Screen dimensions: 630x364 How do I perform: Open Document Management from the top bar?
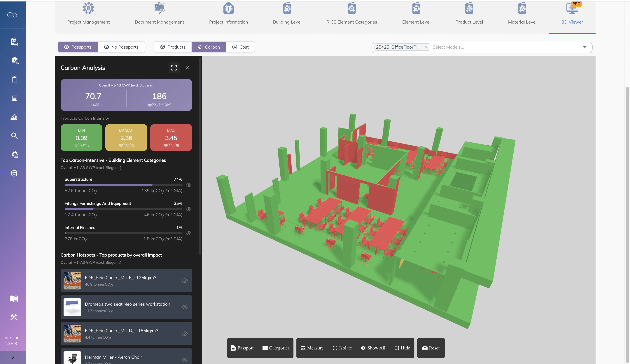point(159,14)
